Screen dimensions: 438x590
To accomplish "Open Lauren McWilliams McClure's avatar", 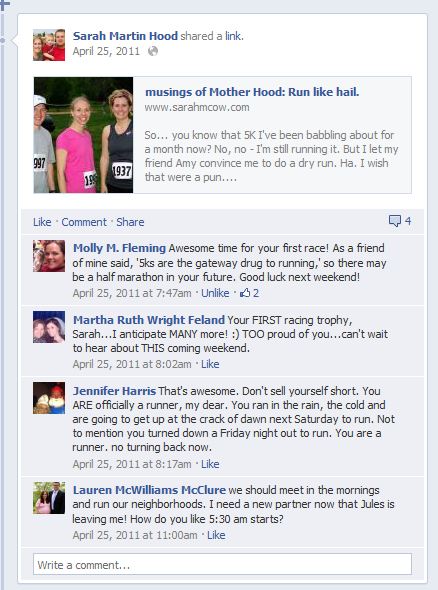I will coord(49,497).
